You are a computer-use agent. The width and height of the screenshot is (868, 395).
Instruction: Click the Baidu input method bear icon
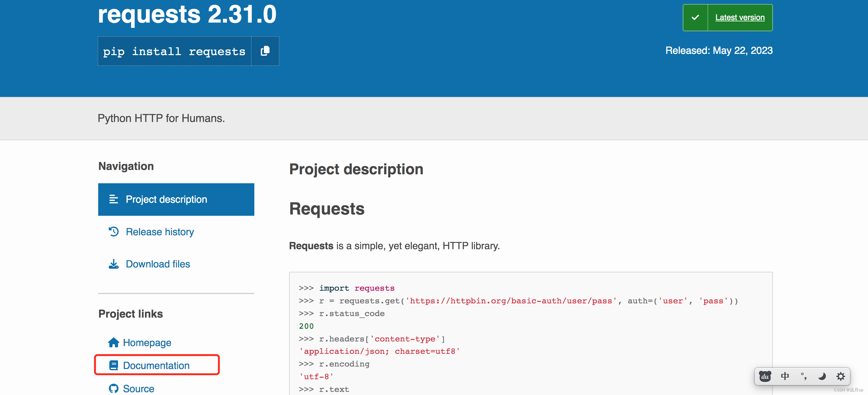(765, 376)
